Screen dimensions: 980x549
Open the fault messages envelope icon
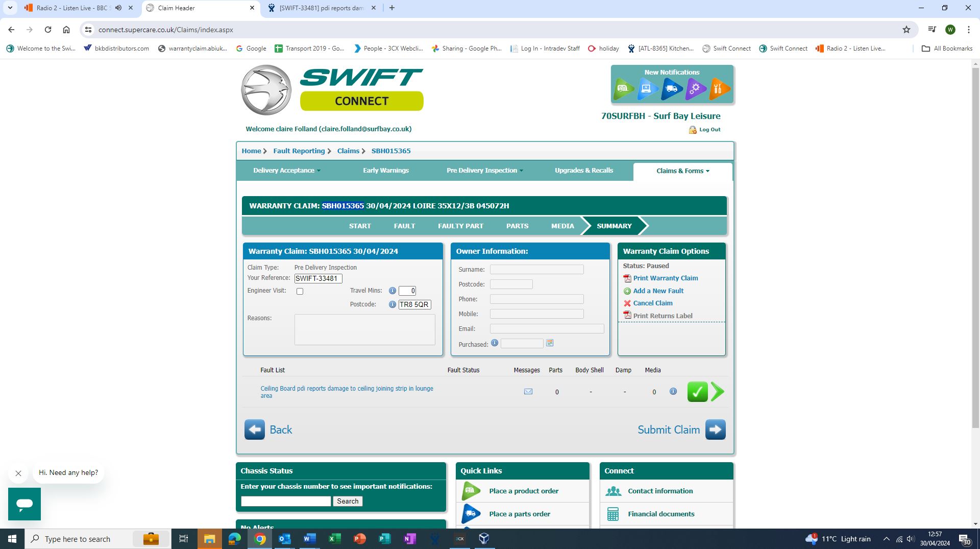[528, 392]
